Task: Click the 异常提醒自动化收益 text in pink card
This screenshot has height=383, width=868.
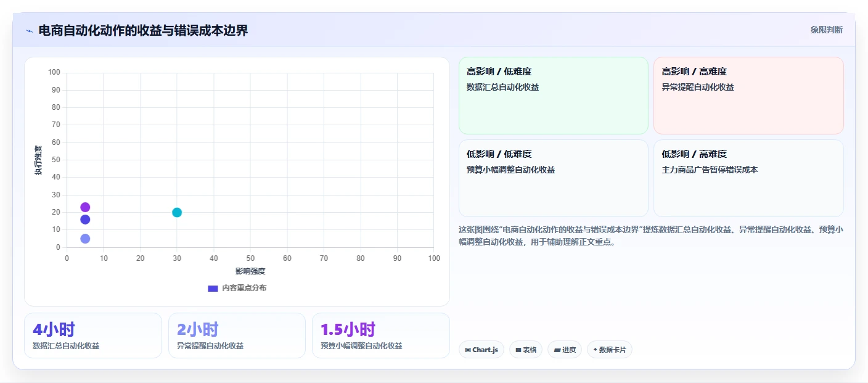Action: [x=698, y=87]
